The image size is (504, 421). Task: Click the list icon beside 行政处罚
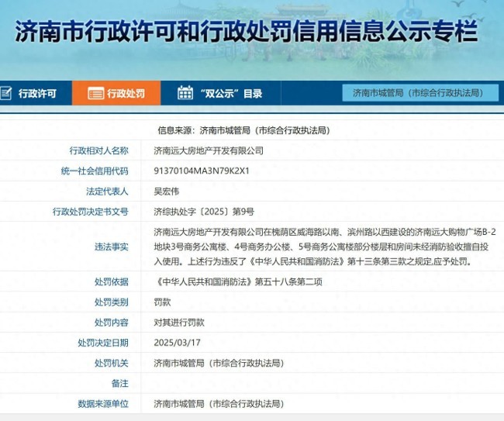click(x=95, y=94)
